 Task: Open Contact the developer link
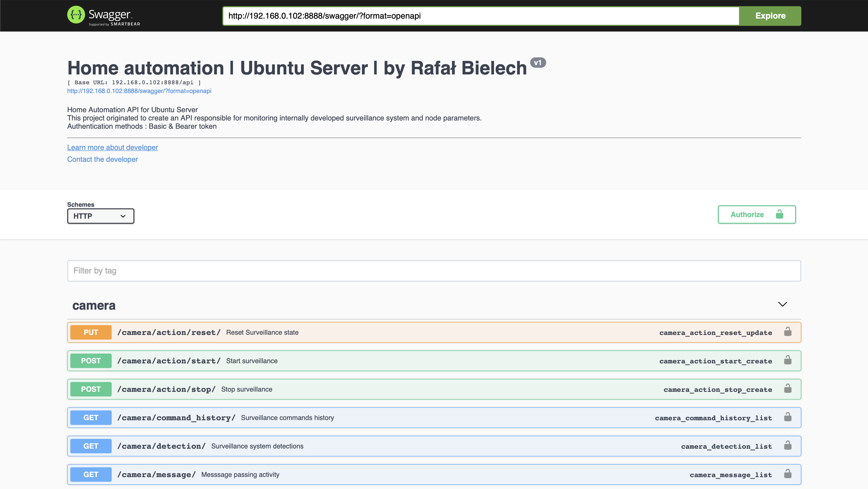(102, 159)
